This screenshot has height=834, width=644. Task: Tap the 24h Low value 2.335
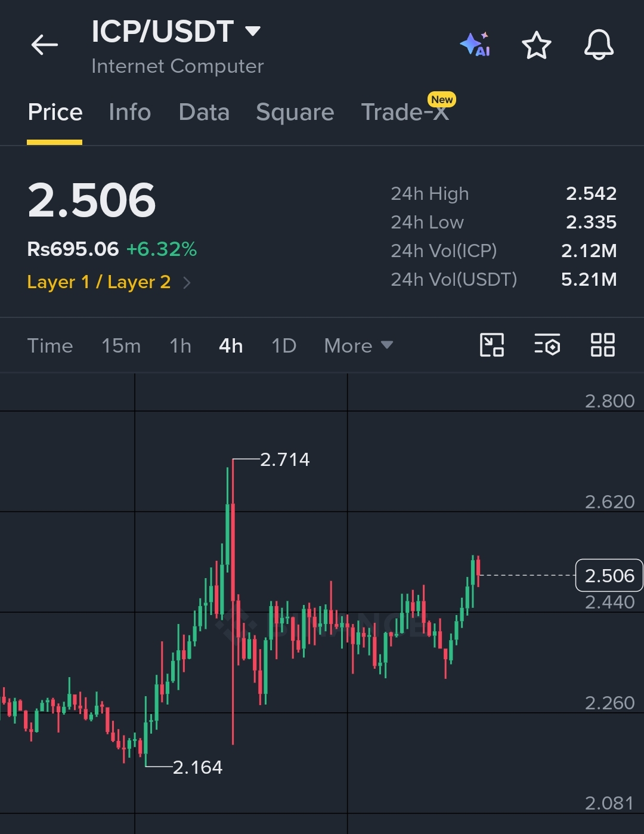pos(591,222)
